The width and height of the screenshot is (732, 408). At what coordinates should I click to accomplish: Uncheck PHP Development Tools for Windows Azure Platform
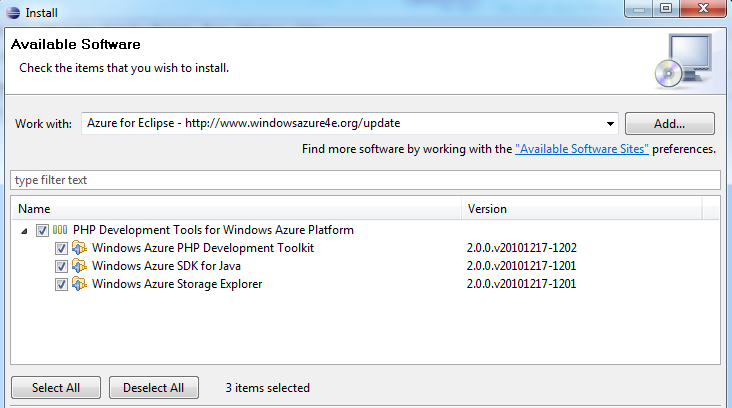(x=42, y=230)
